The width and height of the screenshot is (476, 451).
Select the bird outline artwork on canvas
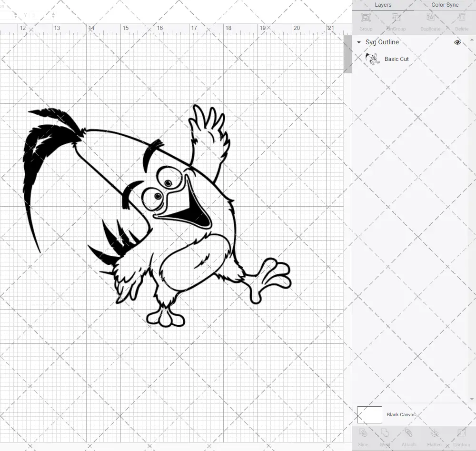(158, 216)
